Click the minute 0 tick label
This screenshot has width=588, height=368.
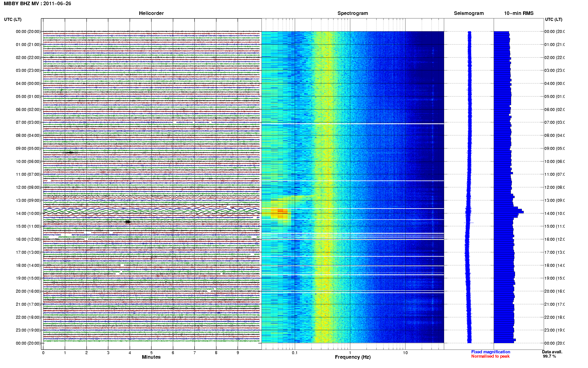(x=43, y=353)
